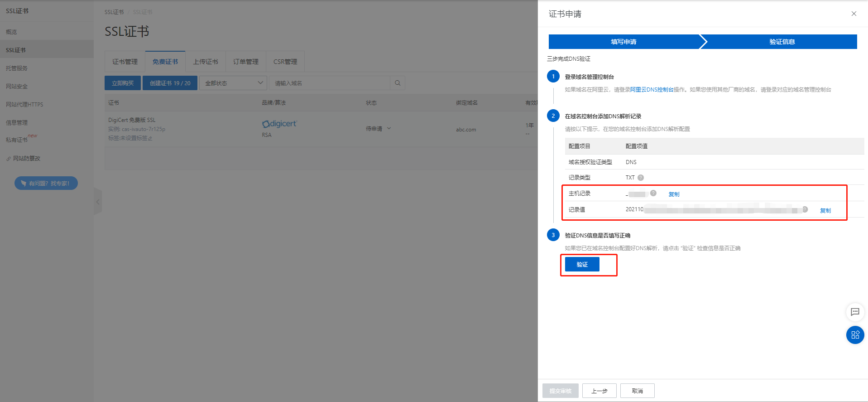Click the 创建证书 19/20 button
This screenshot has height=402, width=868.
(170, 83)
